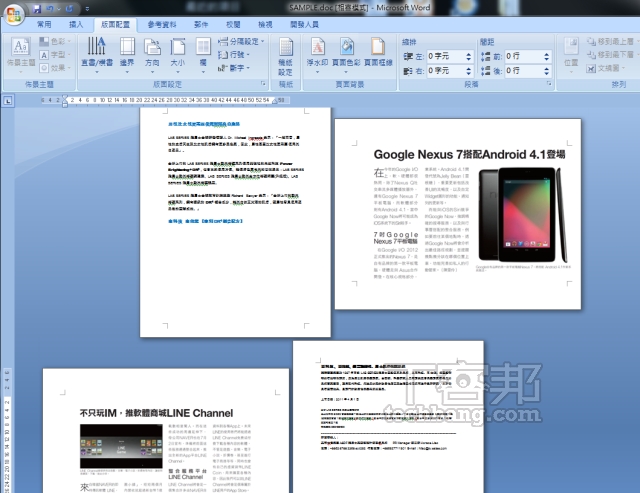Click the Nexus 7 tablet image

click(x=522, y=215)
